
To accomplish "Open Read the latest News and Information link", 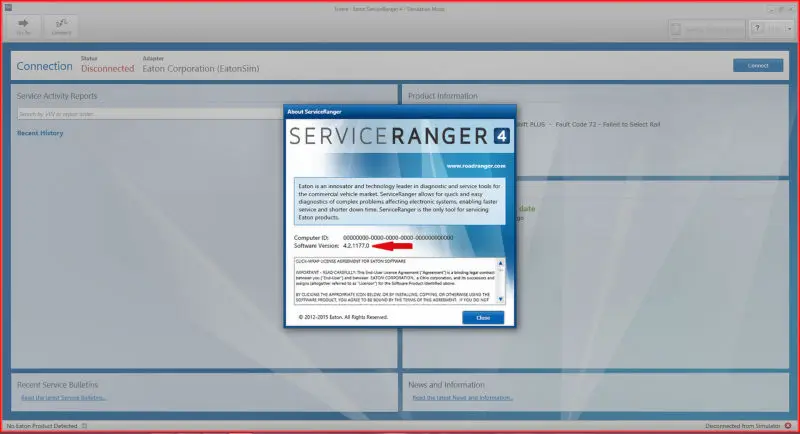I will (462, 397).
